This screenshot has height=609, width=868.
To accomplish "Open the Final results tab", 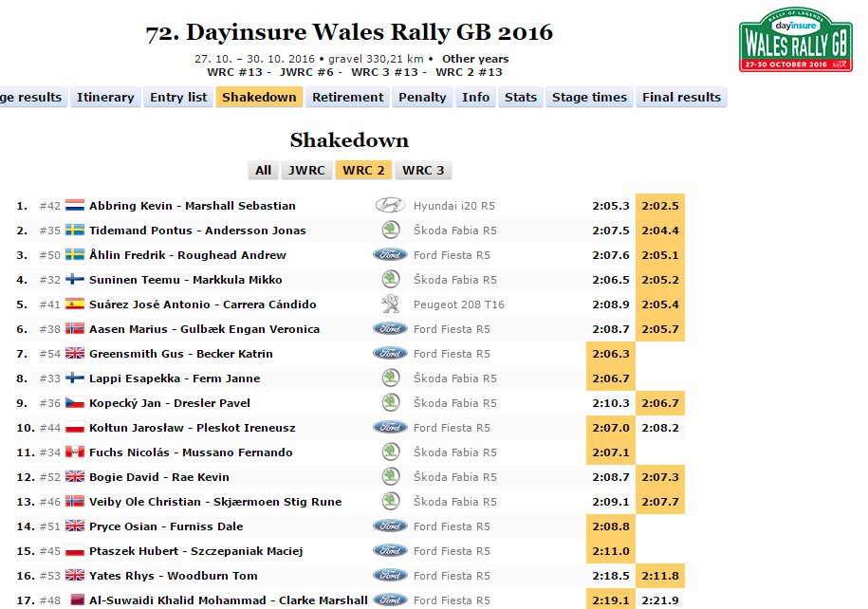I will (x=681, y=97).
